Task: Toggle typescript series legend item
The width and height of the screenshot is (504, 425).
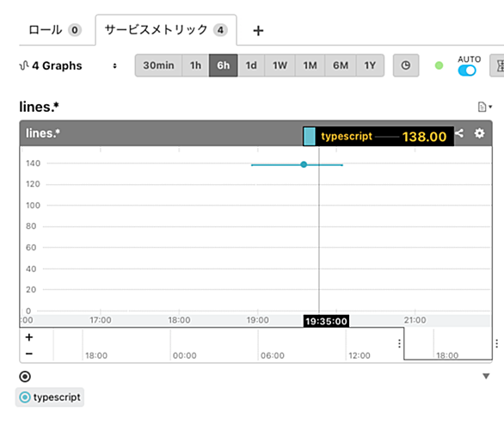Action: 50,397
